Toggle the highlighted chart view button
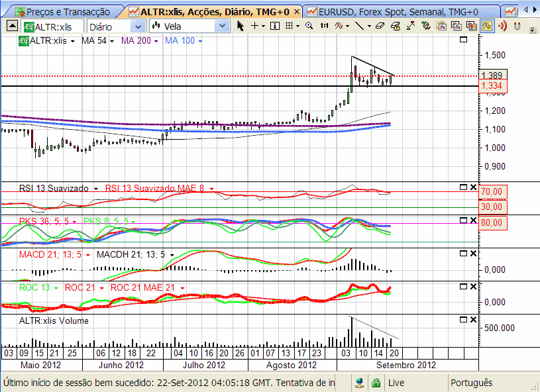Screen dimensions: 540x392 click(487, 26)
